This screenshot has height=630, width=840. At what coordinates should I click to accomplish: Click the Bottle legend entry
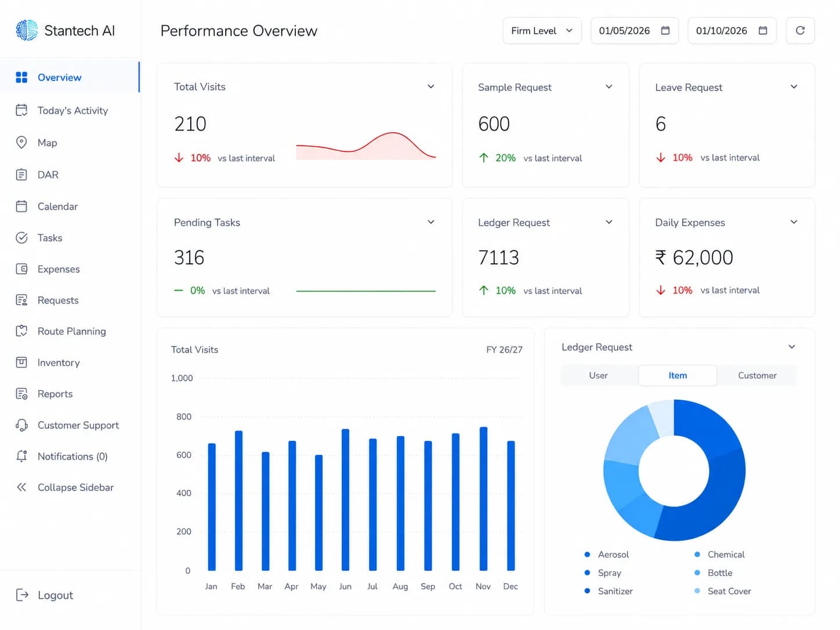[x=714, y=573]
